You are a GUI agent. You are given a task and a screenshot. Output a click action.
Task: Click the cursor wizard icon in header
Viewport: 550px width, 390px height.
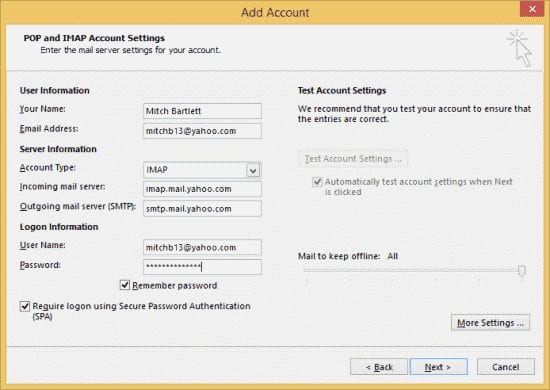coord(520,48)
